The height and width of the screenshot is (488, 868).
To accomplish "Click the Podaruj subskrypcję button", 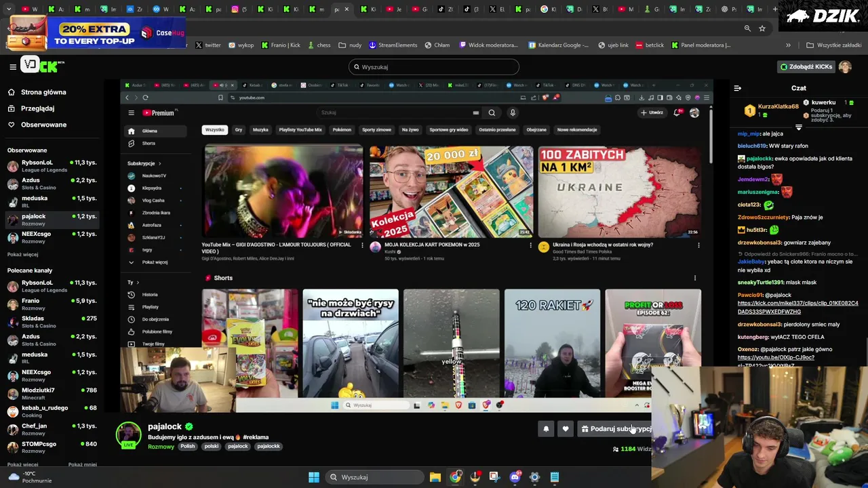I will [616, 428].
